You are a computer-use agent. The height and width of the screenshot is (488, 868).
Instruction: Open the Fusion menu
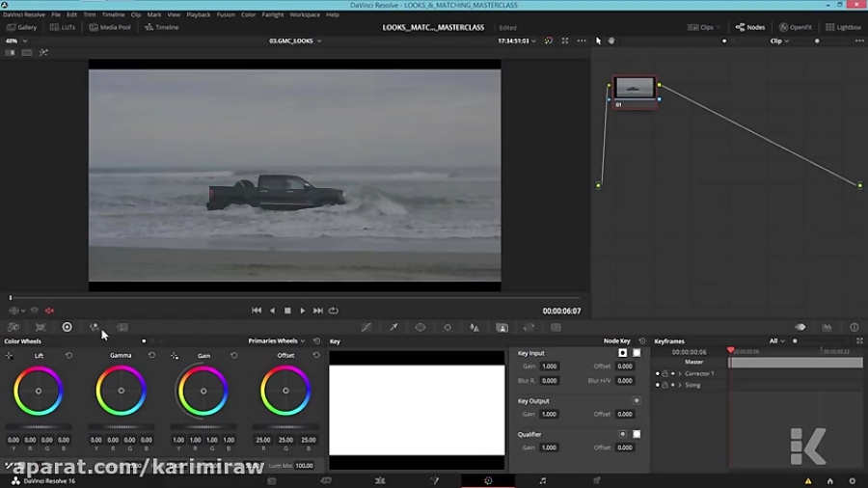(226, 14)
